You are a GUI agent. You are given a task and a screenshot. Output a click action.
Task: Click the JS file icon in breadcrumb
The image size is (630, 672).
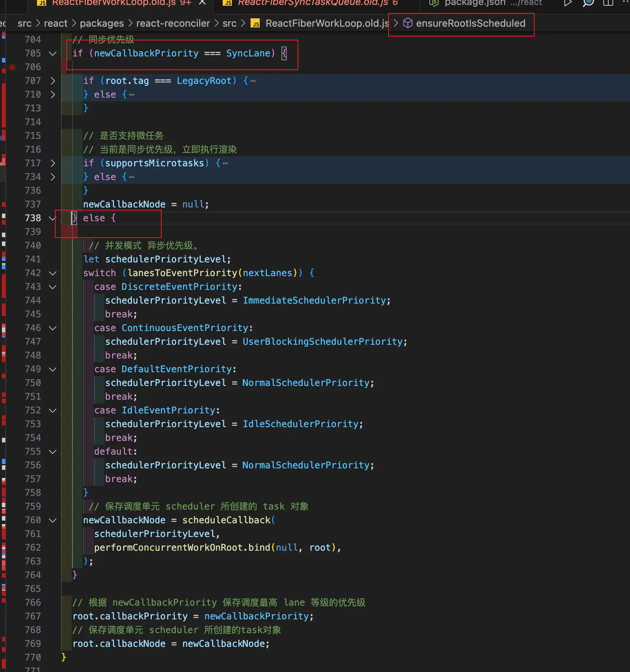click(255, 24)
